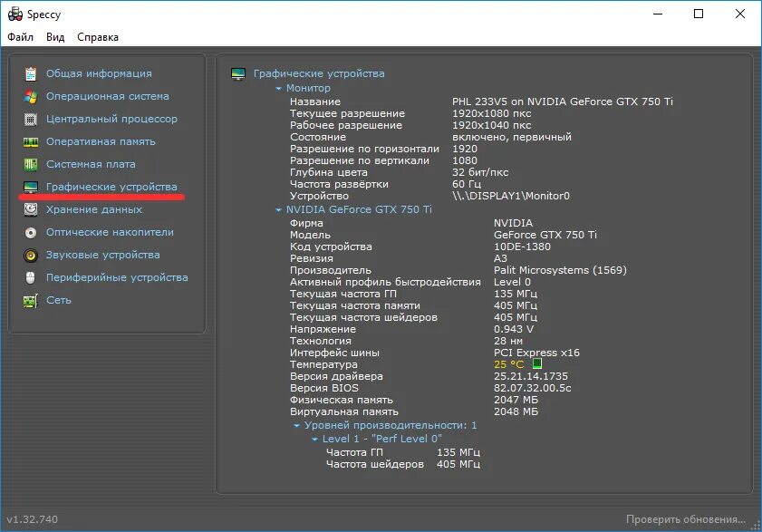
Task: Select Графические устройства in the sidebar
Action: (111, 187)
